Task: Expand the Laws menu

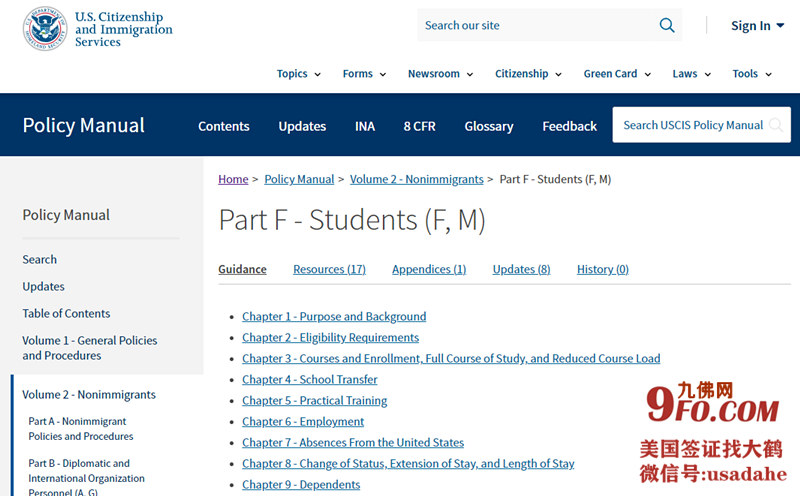Action: 691,74
